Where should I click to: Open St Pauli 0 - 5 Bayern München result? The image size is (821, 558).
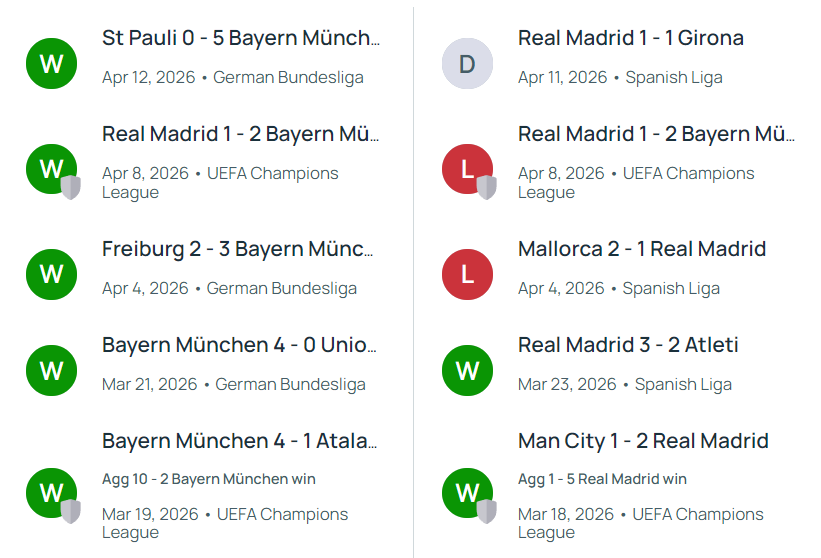(x=240, y=39)
